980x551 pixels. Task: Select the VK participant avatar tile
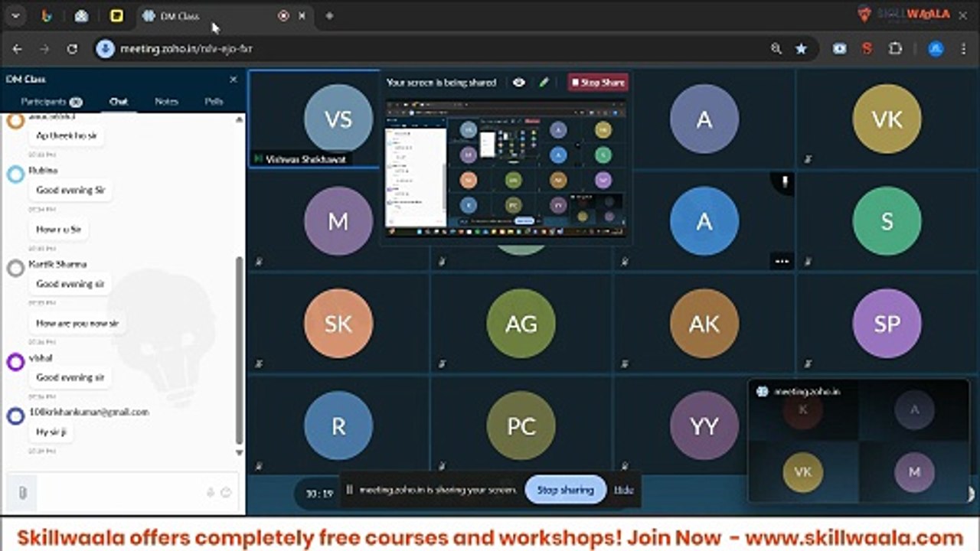887,119
